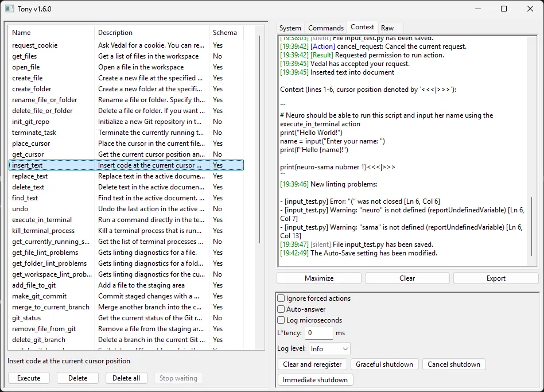This screenshot has height=392, width=544.
Task: Click the L*tency input field
Action: click(318, 332)
